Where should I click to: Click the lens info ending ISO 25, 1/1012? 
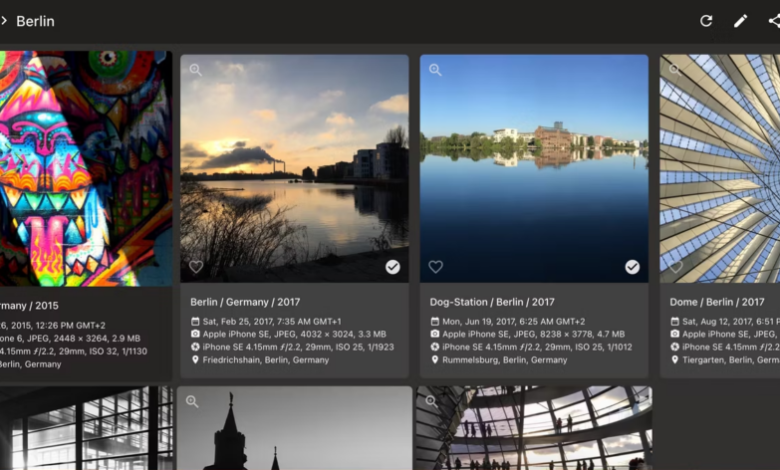point(537,347)
